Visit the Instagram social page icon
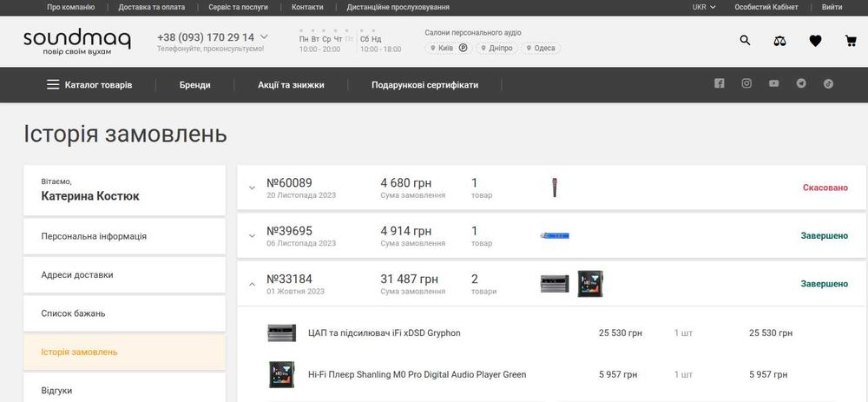Image resolution: width=868 pixels, height=402 pixels. point(746,83)
